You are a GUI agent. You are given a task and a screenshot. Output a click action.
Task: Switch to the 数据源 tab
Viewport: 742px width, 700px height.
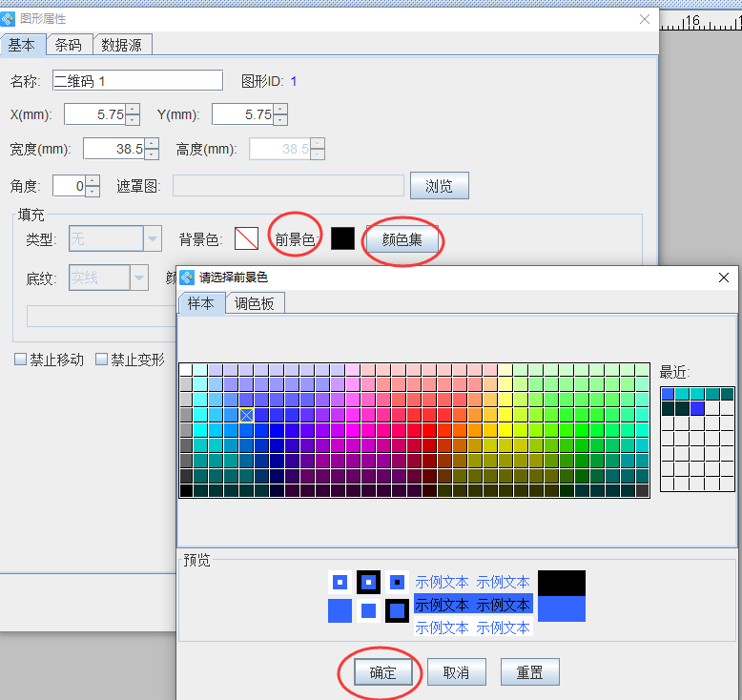(x=122, y=45)
